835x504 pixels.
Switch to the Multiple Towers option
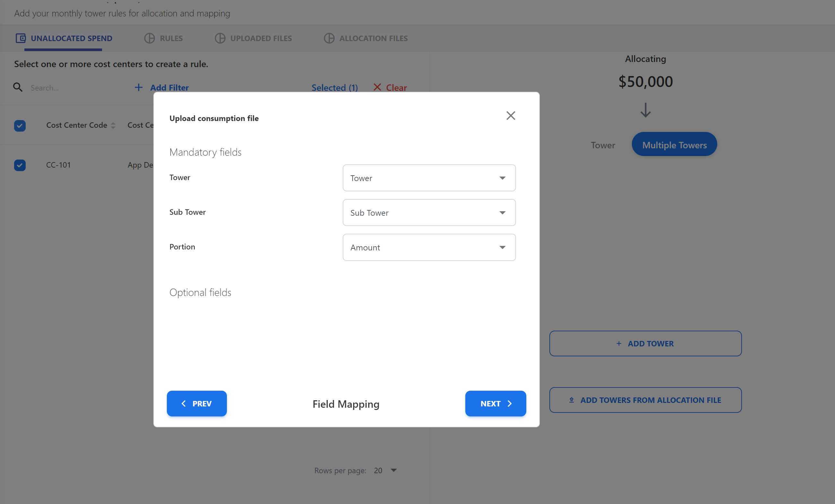[674, 145]
